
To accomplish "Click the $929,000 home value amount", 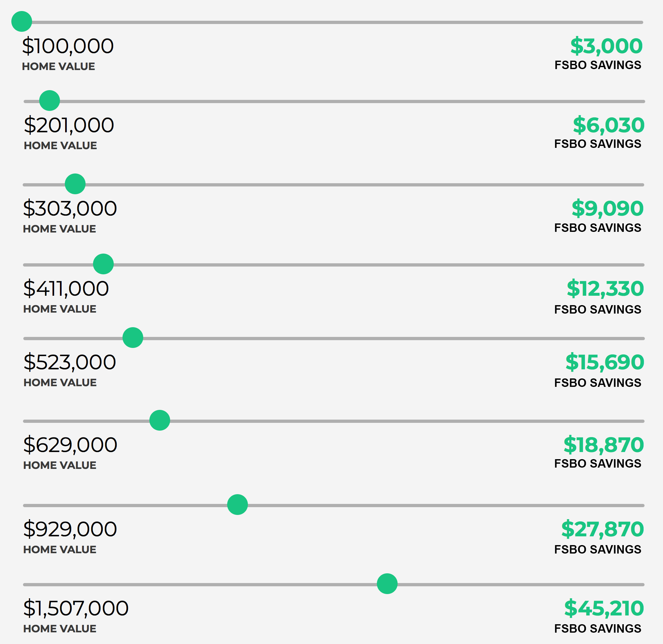I will (70, 529).
